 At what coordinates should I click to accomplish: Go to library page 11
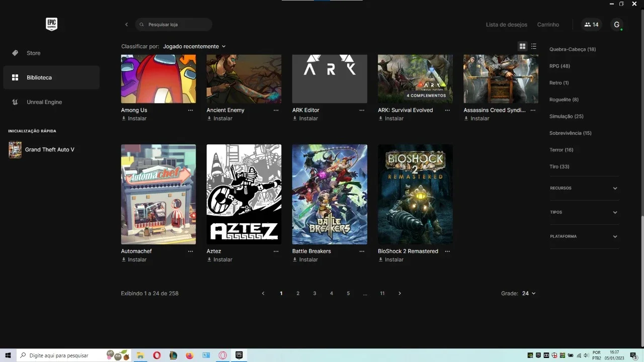pyautogui.click(x=382, y=293)
